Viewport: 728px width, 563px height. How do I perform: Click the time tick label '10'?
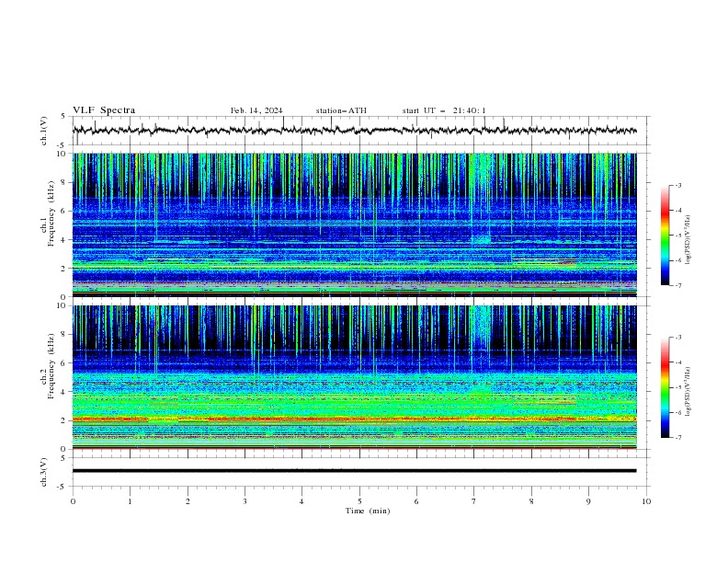point(646,501)
